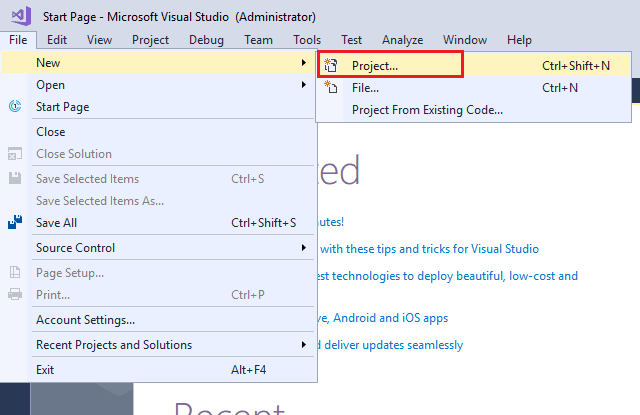The width and height of the screenshot is (640, 415).
Task: Open the technologies to deploy link
Action: tap(448, 276)
